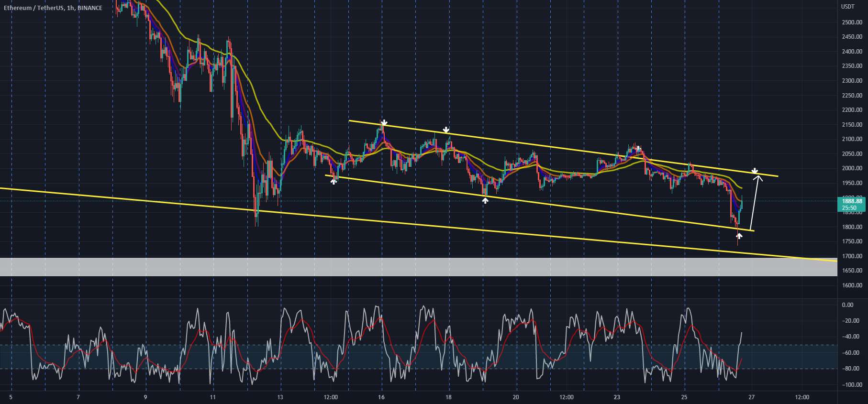Click date label 11 on time axis
Image resolution: width=868 pixels, height=404 pixels.
click(x=213, y=397)
